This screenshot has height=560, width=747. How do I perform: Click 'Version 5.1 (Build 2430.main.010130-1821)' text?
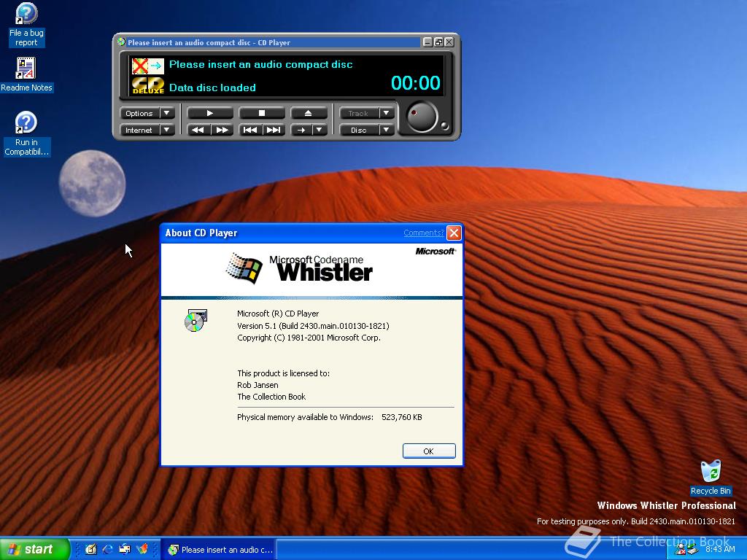coord(313,326)
